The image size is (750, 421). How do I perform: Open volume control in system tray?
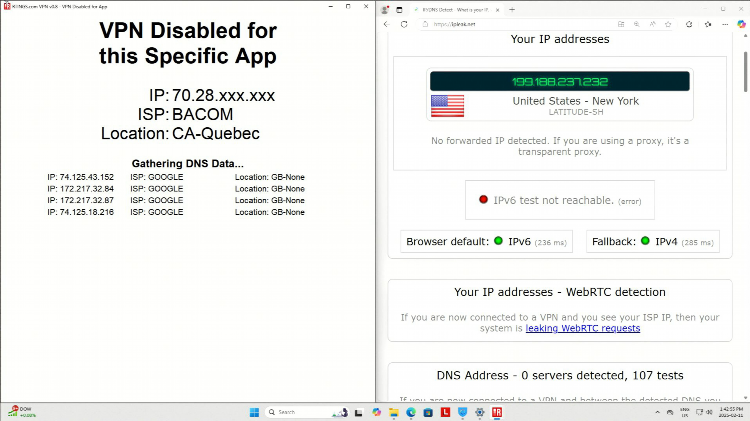click(709, 412)
